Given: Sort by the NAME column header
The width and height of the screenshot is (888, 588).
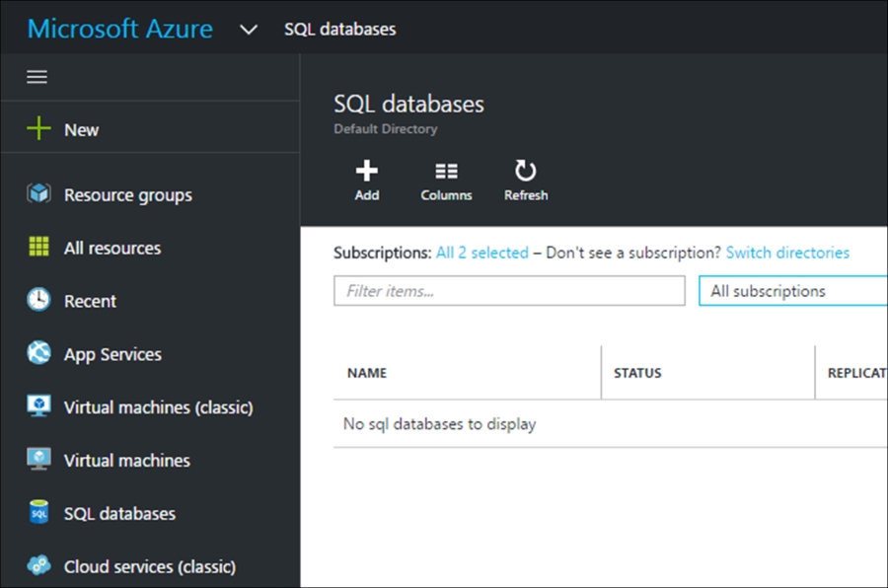Looking at the screenshot, I should [x=367, y=373].
